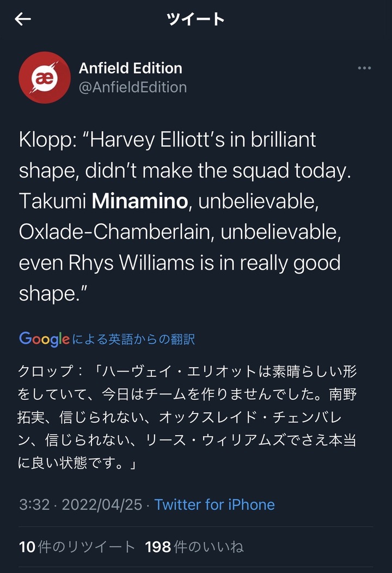View the 10件のリツイート retweet list
The image size is (392, 573).
tap(77, 547)
